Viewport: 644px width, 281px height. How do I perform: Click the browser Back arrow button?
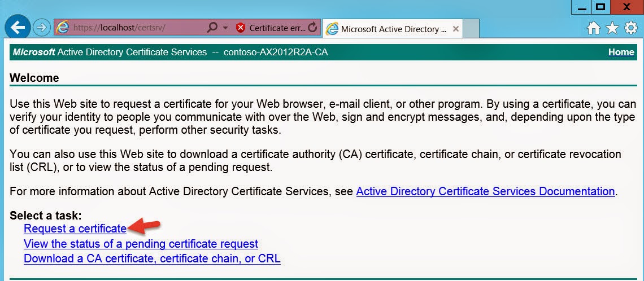point(18,27)
